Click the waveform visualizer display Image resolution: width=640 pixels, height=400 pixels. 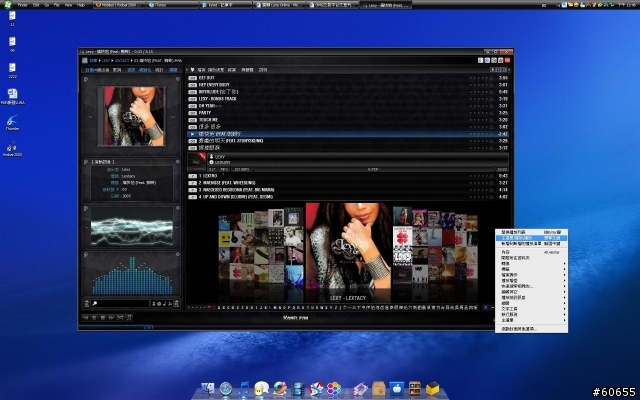tap(132, 227)
